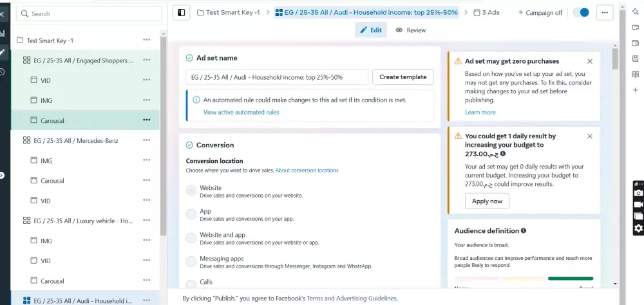644x305 pixels.
Task: Dismiss the zero purchases warning
Action: coord(590,61)
